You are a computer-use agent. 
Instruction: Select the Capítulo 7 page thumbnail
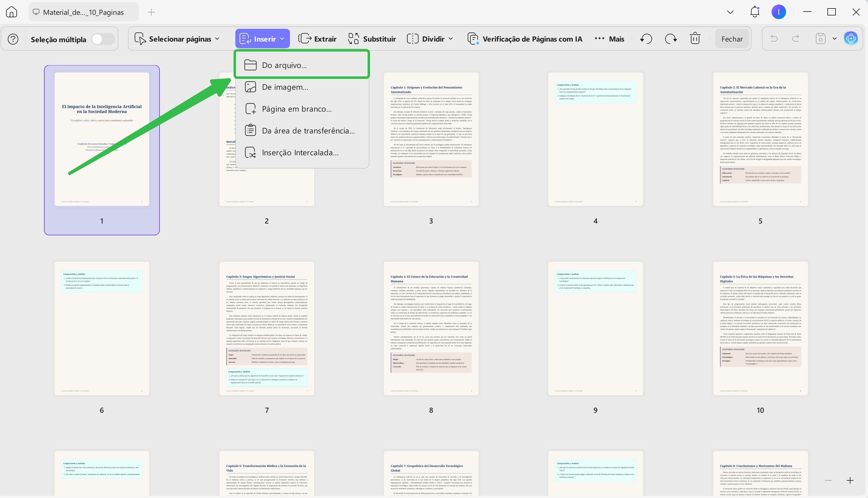click(431, 473)
